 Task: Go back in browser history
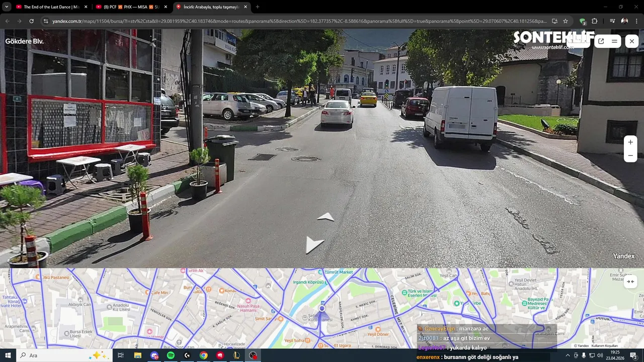pos(7,21)
